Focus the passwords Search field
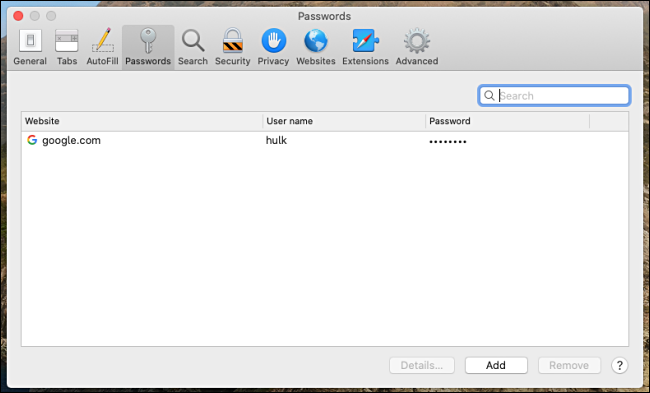This screenshot has width=650, height=393. 554,96
